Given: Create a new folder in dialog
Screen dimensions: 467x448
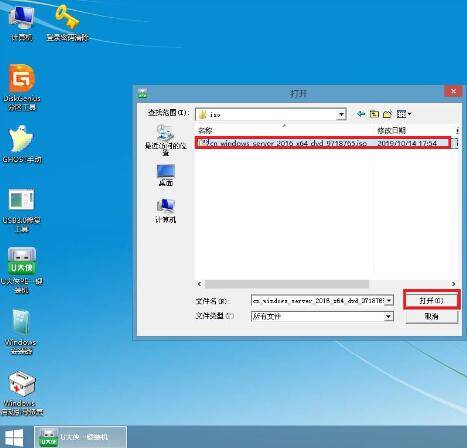Looking at the screenshot, I should pos(387,114).
